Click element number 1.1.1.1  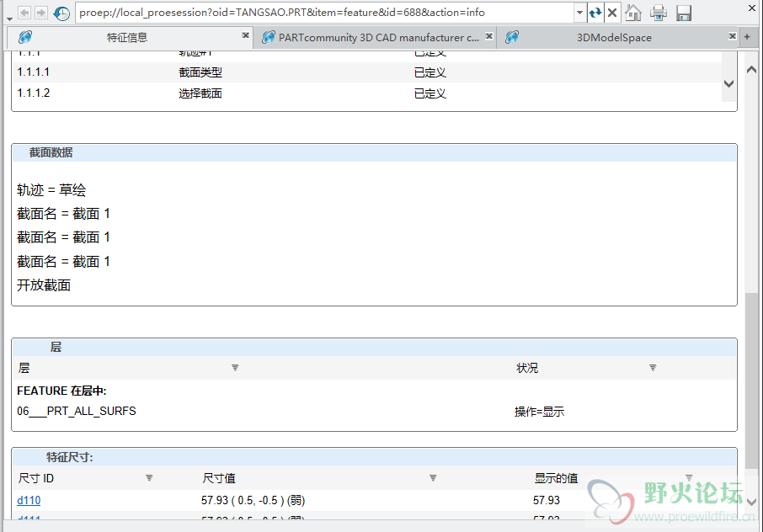click(x=34, y=72)
